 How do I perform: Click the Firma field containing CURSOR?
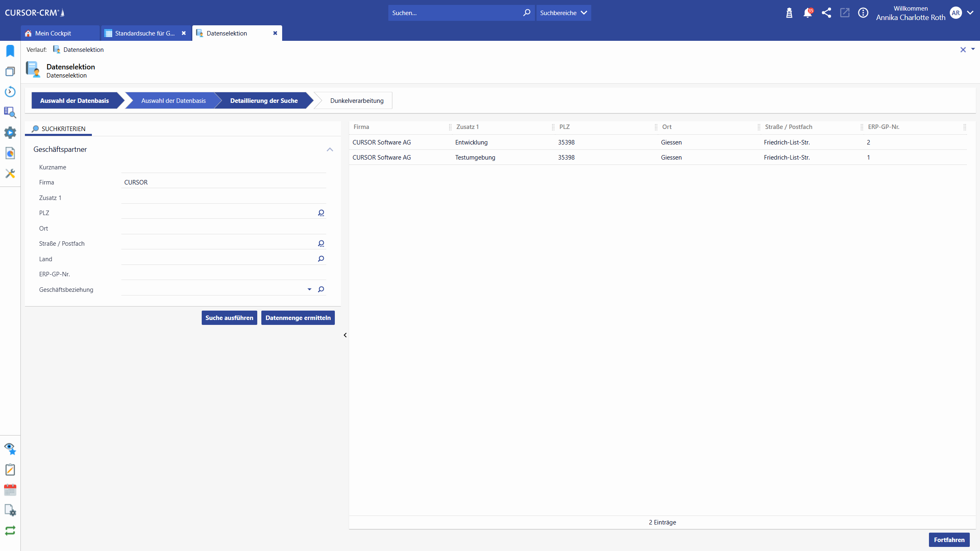(223, 182)
